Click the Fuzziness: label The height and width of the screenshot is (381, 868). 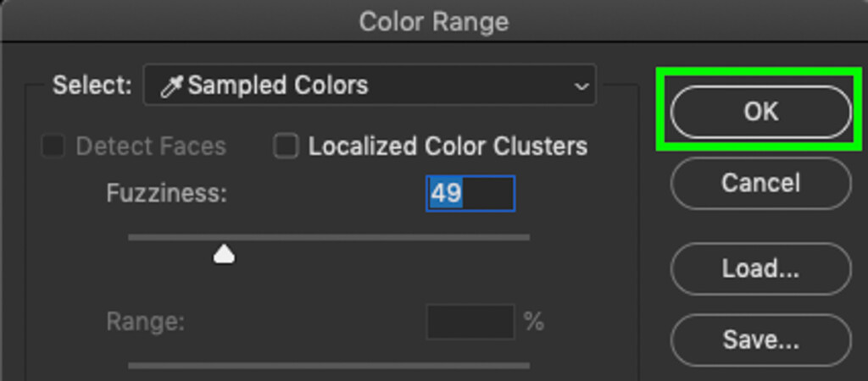[167, 194]
